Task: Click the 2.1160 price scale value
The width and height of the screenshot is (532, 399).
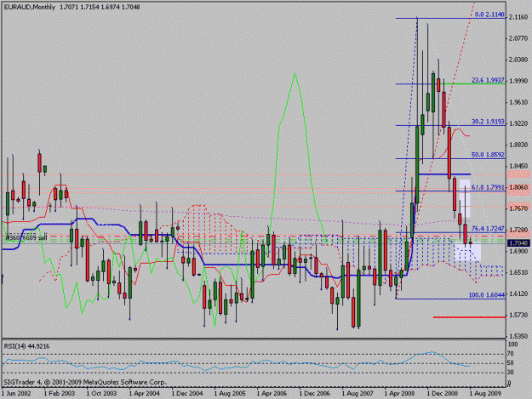Action: tap(518, 17)
